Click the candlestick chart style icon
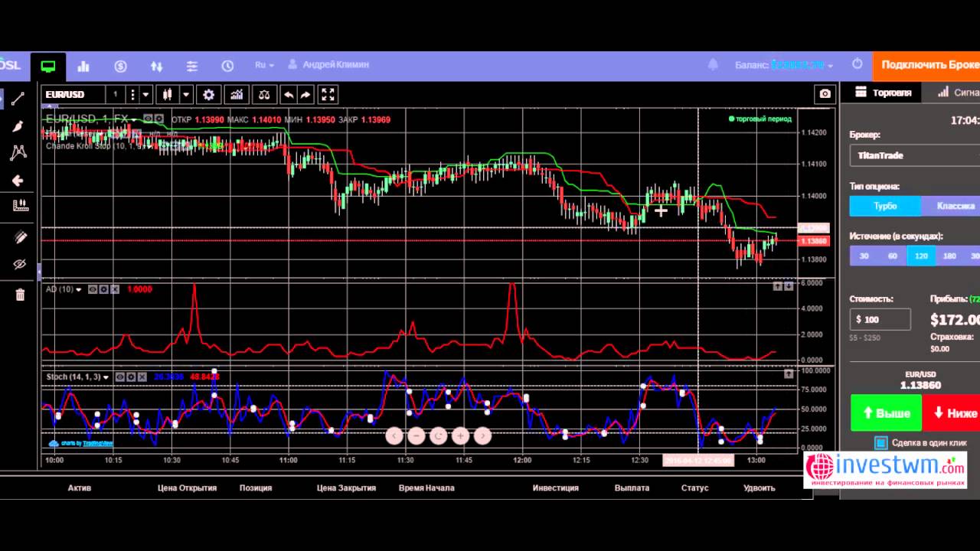This screenshot has width=980, height=551. (167, 95)
